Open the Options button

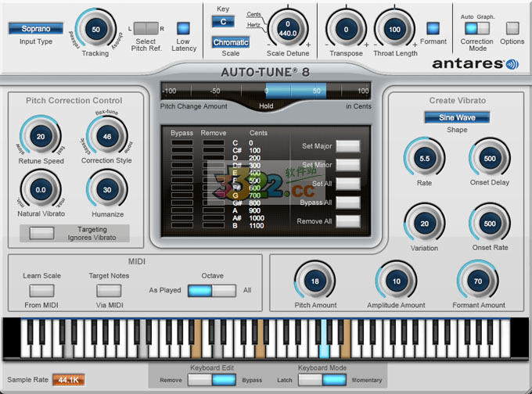(x=512, y=28)
